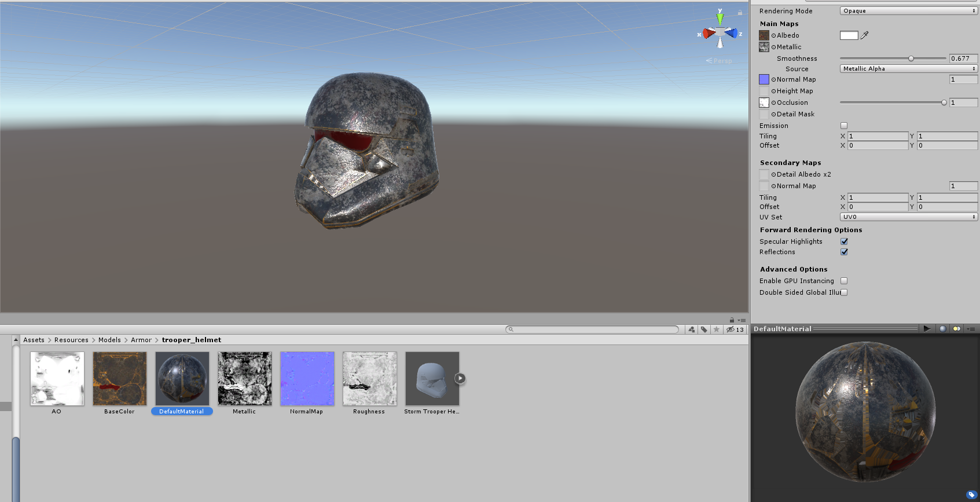Open the Height Map texture picker circle

click(773, 91)
